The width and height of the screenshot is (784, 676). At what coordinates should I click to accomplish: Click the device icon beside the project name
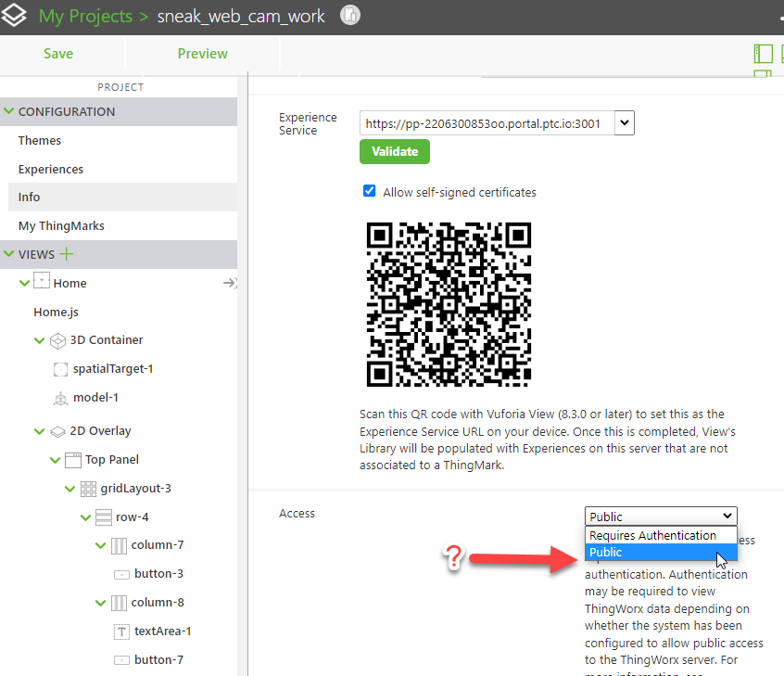(349, 16)
